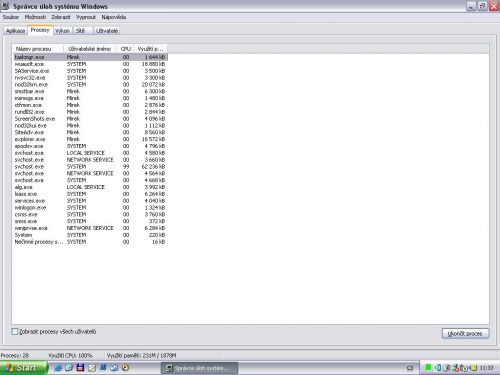Click the round yellow disc quick launch icon
The height and width of the screenshot is (375, 500).
(x=125, y=368)
